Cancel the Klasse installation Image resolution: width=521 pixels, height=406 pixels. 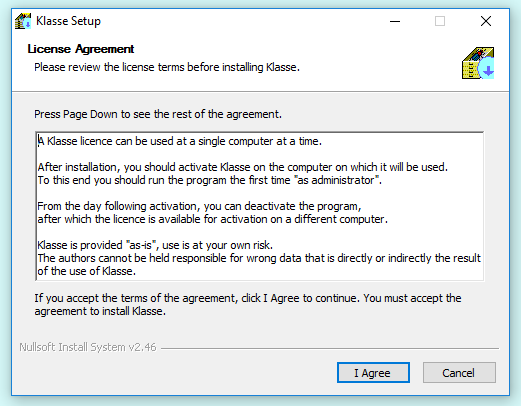(x=459, y=373)
